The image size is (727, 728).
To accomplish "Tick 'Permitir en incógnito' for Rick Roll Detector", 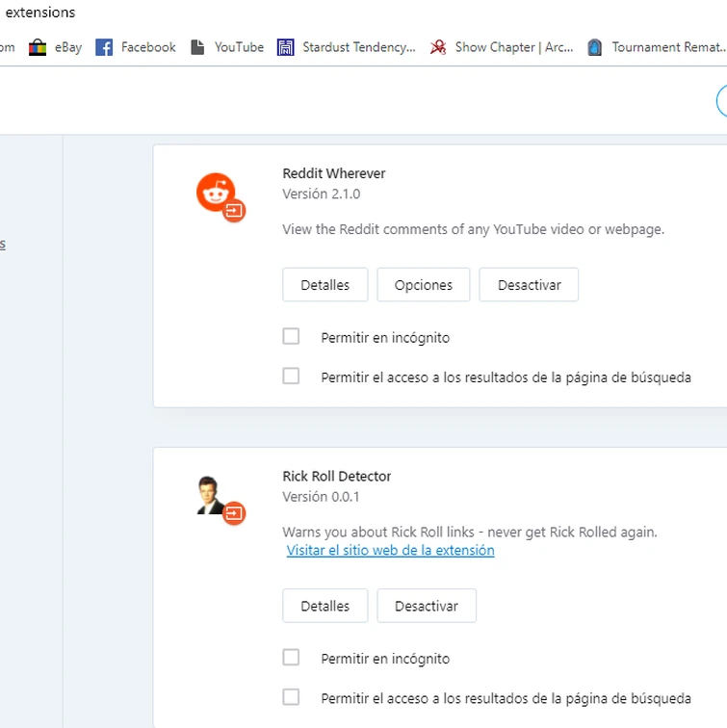I will pyautogui.click(x=291, y=658).
